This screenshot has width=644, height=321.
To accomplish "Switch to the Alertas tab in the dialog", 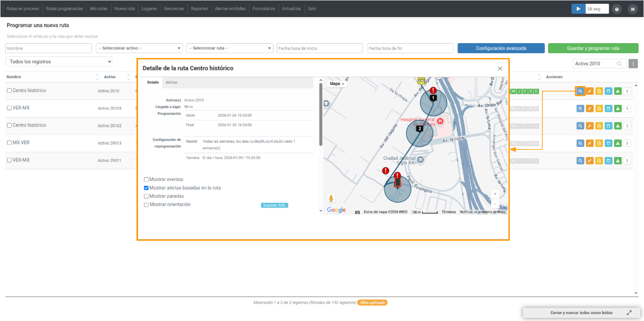I will pos(172,83).
